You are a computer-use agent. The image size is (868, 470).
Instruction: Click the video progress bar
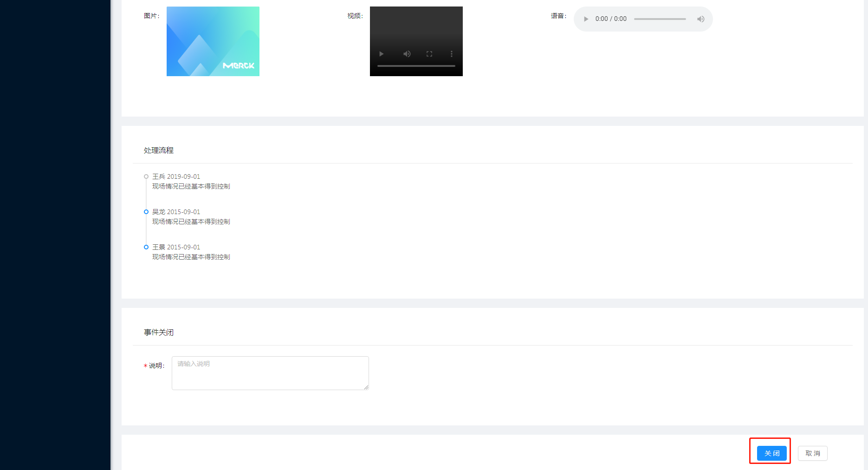[x=416, y=66]
